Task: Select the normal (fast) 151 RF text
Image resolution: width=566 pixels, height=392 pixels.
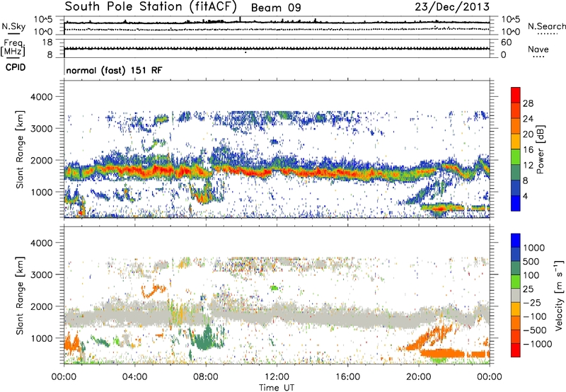Action: click(x=114, y=70)
